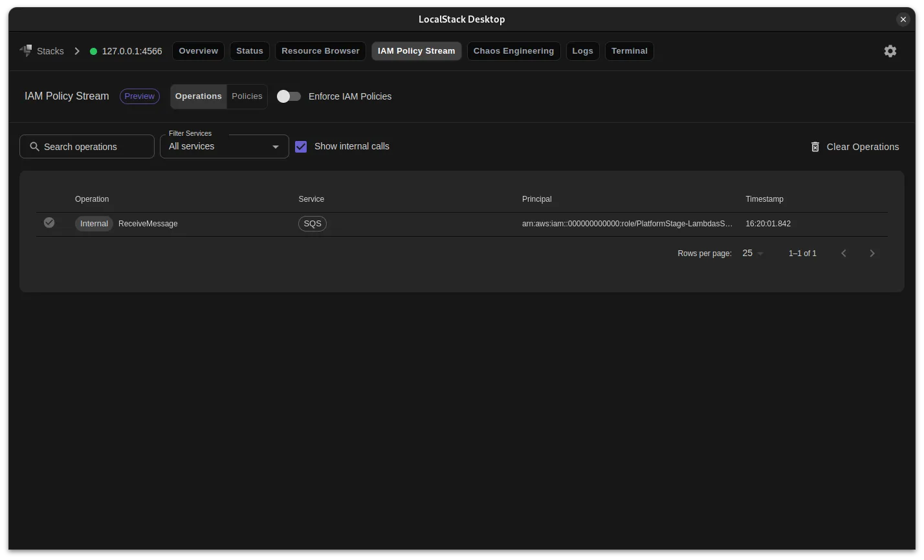Click the green connection status dot

(94, 50)
